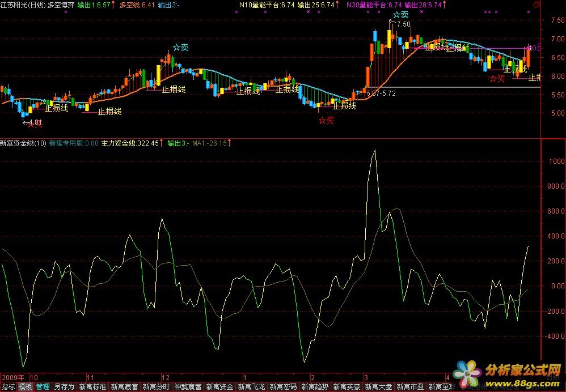This screenshot has height=392, width=566.
Task: Click the 5.67-5.72 gap price label
Action: coord(381,93)
